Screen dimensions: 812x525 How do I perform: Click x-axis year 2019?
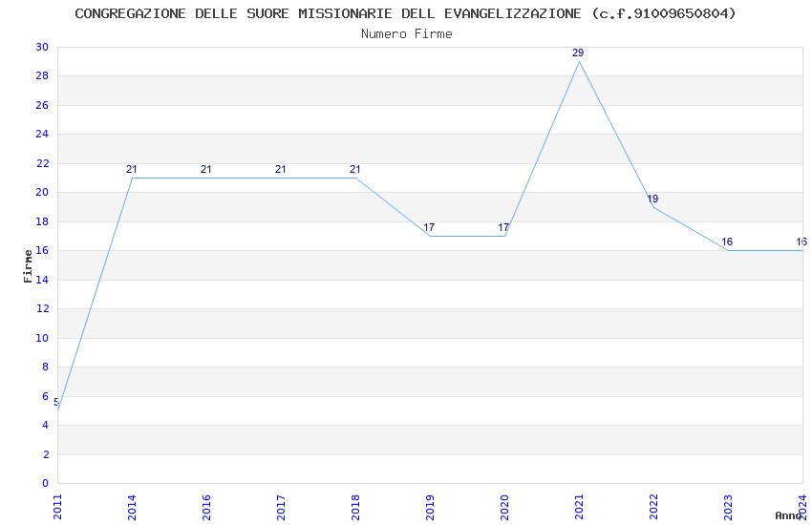pyautogui.click(x=430, y=507)
